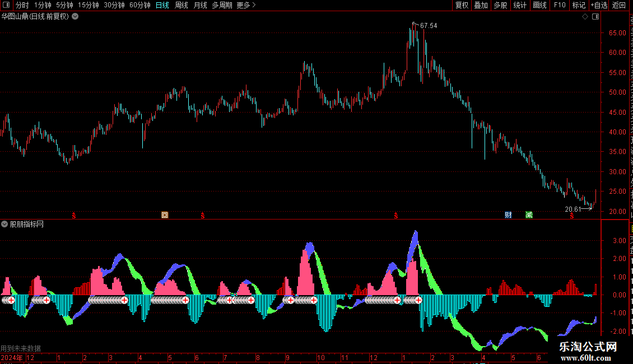This screenshot has height=364, width=633.
Task: Open the 多周期 multi-period view
Action: 222,5
